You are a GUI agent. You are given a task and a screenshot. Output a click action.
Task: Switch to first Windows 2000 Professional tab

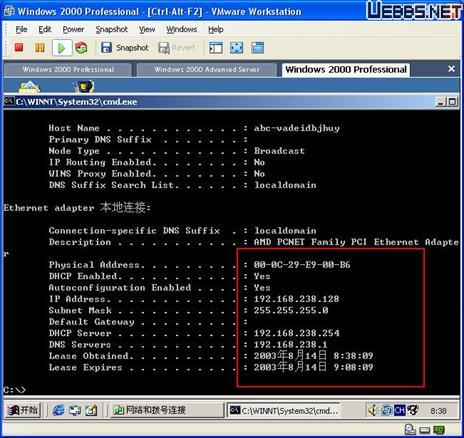click(68, 70)
